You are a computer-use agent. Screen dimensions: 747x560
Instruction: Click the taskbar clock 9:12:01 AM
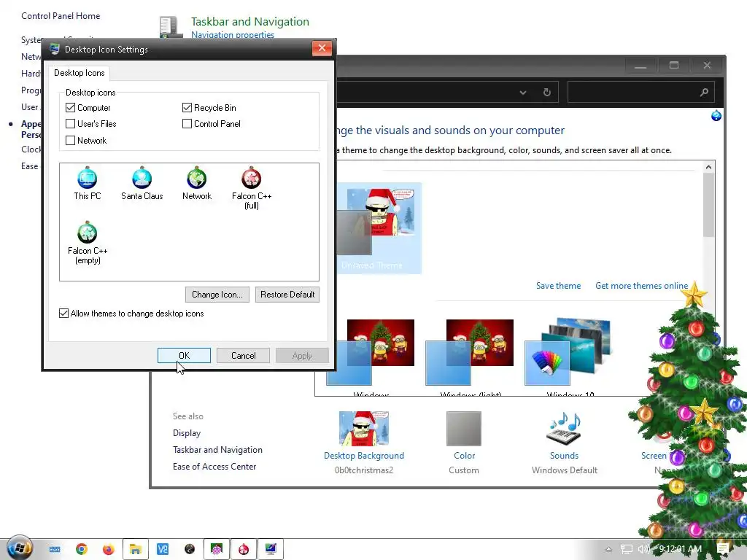coord(681,549)
